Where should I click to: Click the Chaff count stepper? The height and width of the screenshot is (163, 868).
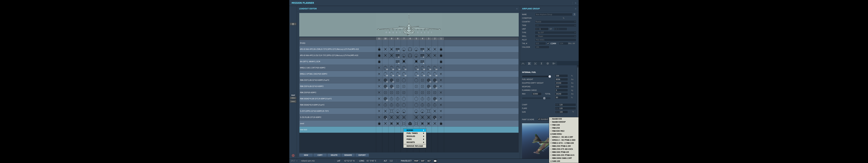click(565, 105)
